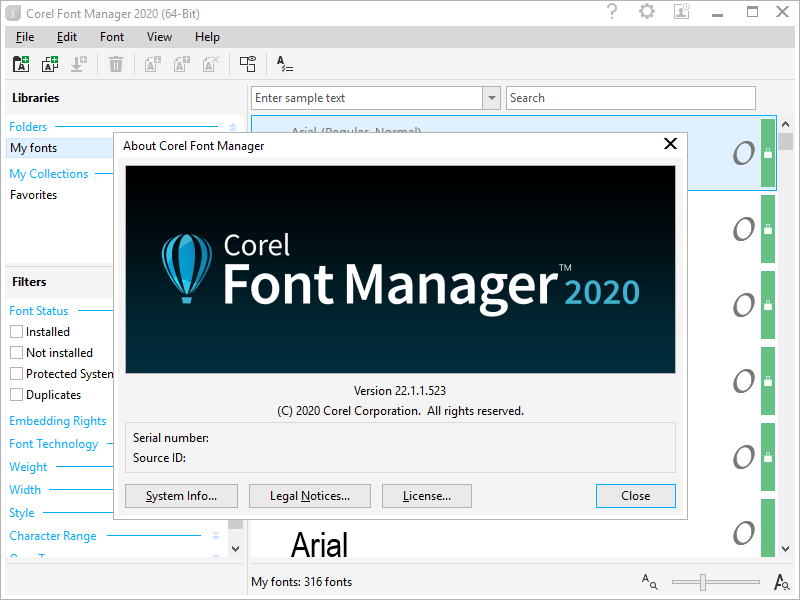Image resolution: width=800 pixels, height=600 pixels.
Task: Expand the Weight filter section
Action: (28, 467)
